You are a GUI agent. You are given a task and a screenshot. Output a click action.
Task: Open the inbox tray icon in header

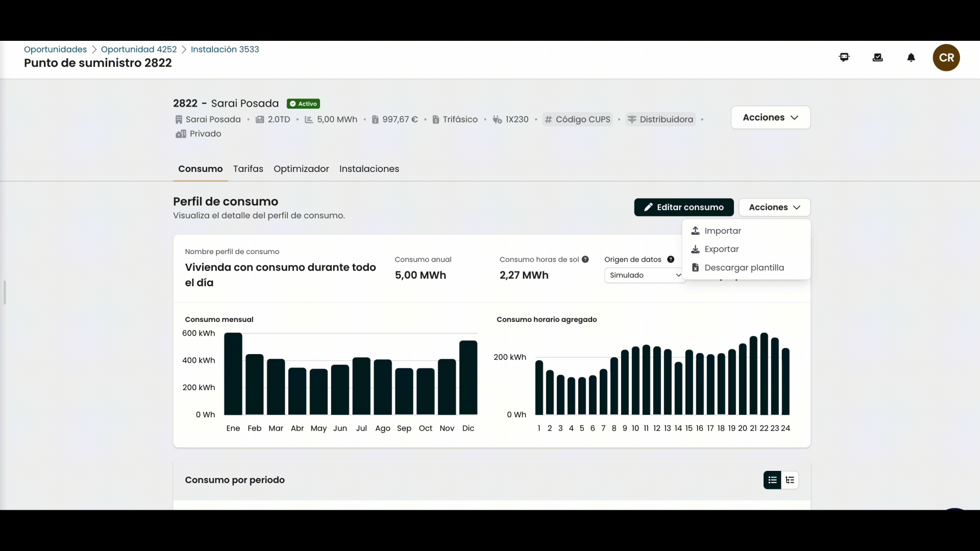coord(878,58)
